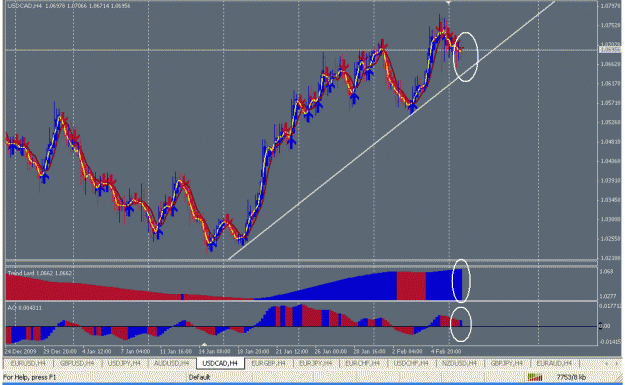Image resolution: width=625 pixels, height=385 pixels.
Task: Click the '2 Feb 04:00' time axis label
Action: pyautogui.click(x=407, y=352)
